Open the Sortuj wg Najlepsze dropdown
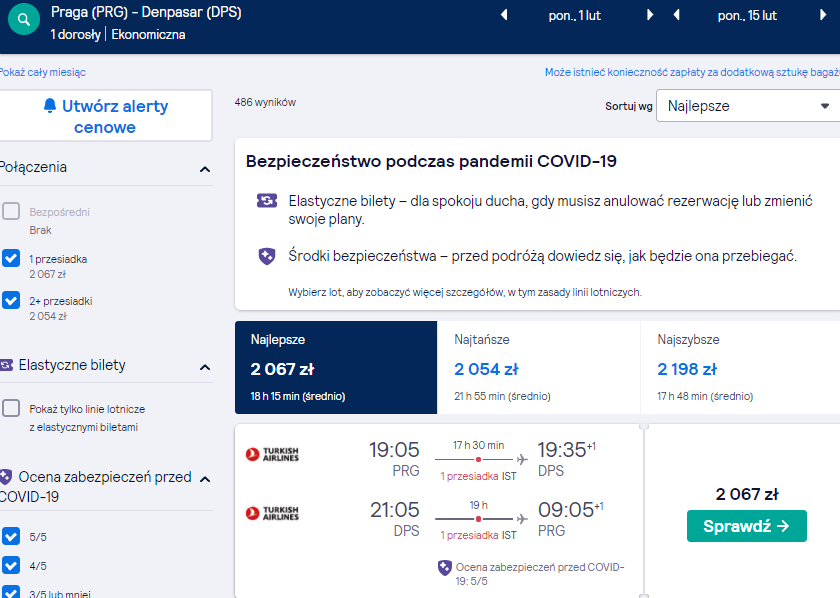Viewport: 840px width, 598px height. [748, 106]
